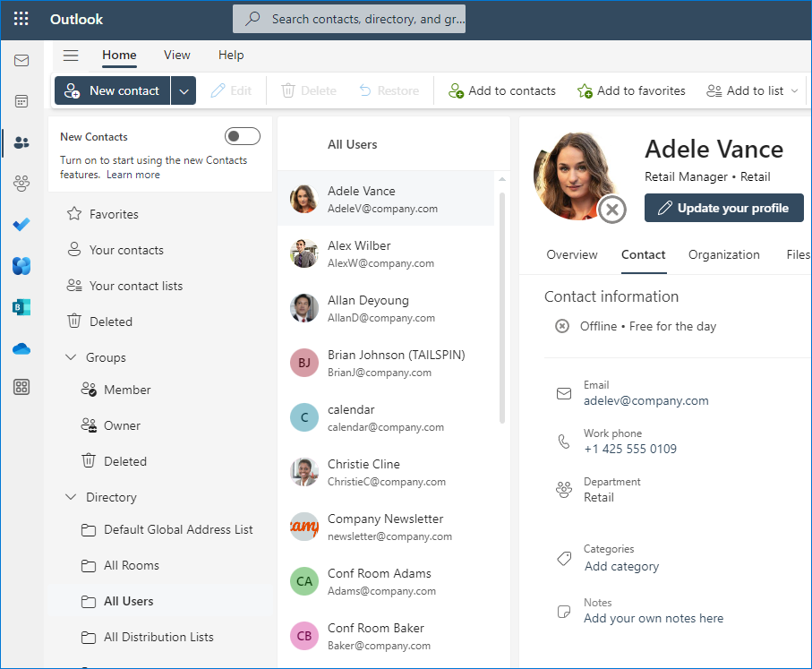
Task: Open the Overview profile tab
Action: point(572,254)
